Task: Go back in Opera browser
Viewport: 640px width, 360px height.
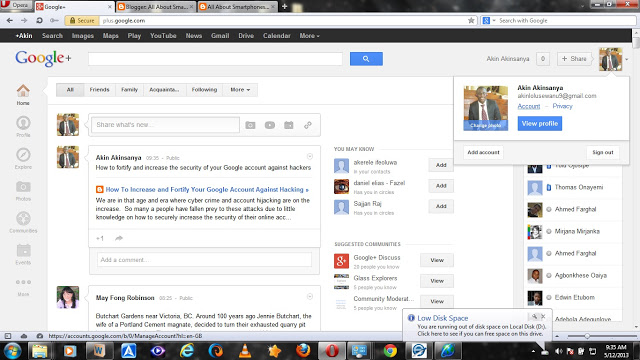Action: [10, 20]
